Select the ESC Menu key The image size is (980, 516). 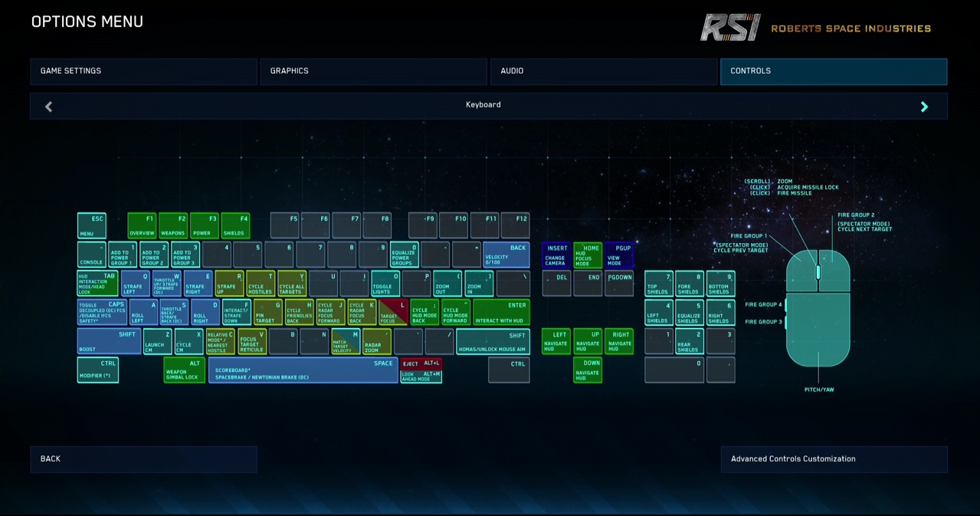(x=92, y=226)
